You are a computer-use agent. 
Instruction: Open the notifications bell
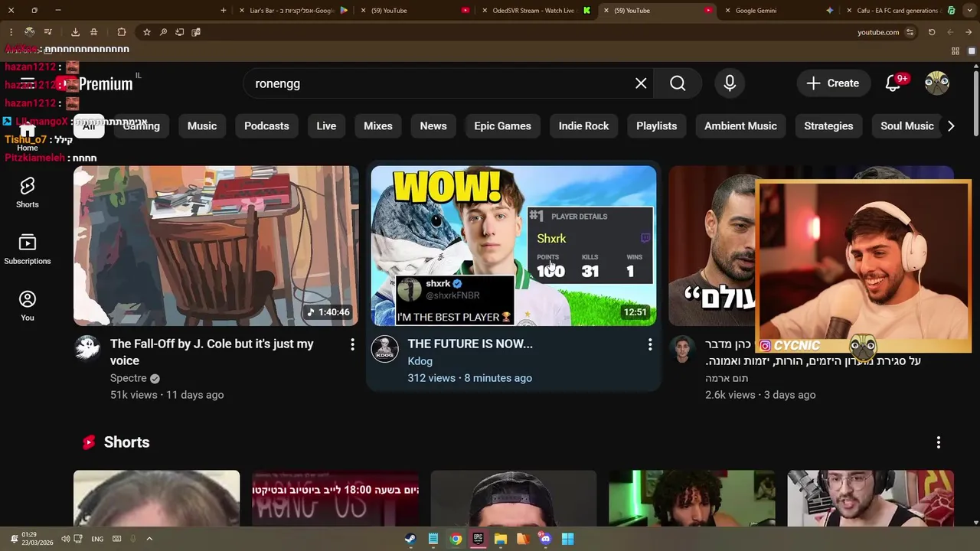893,83
